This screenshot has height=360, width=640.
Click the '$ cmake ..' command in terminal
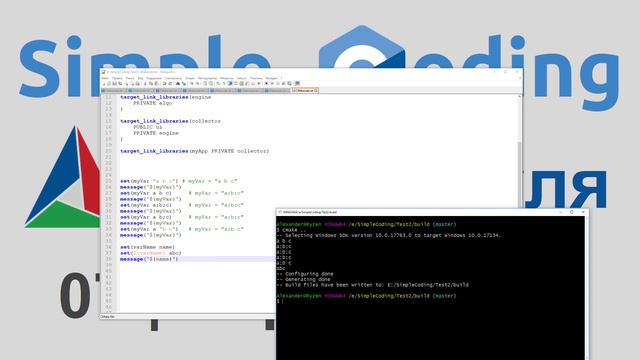[x=291, y=230]
